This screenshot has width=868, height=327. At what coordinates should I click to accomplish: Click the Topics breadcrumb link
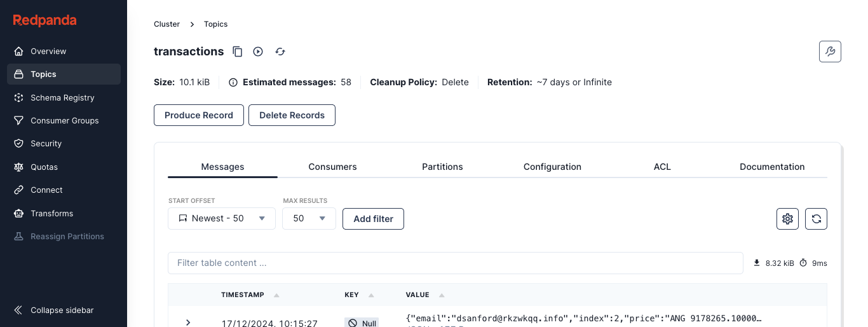point(215,24)
